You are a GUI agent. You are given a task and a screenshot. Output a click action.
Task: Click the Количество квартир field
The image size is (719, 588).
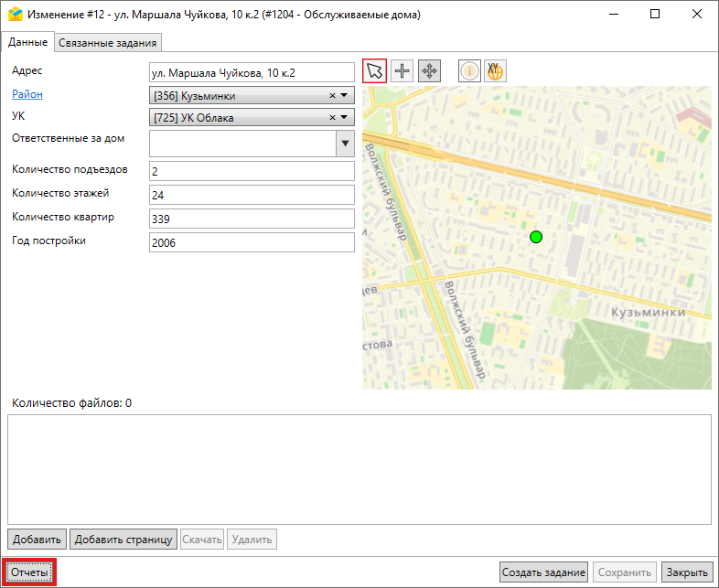(251, 219)
